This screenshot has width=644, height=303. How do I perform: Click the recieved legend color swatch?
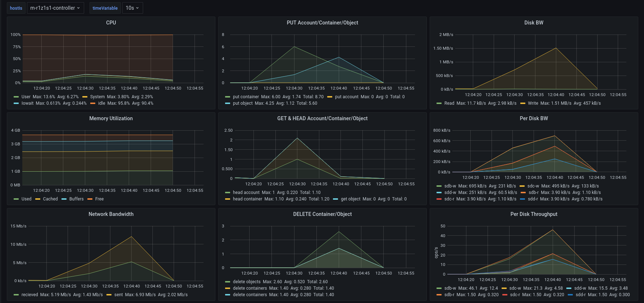pos(16,295)
